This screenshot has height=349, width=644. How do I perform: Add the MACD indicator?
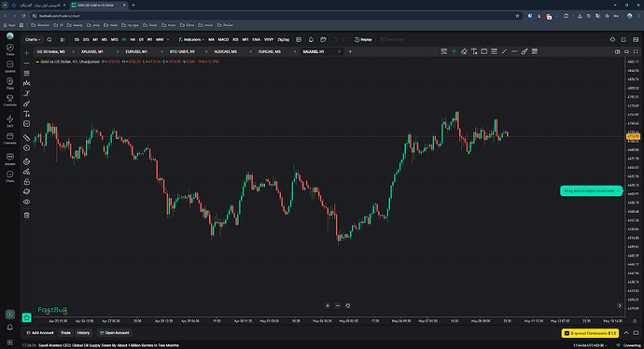point(223,40)
